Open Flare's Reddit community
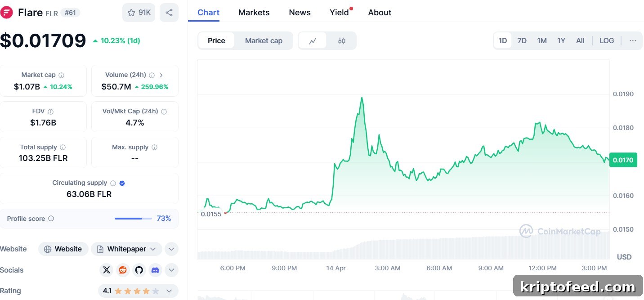The width and height of the screenshot is (644, 300). pyautogui.click(x=123, y=270)
